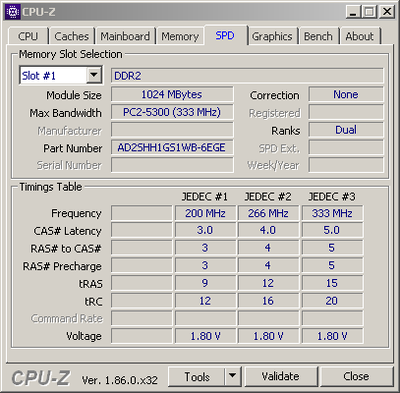Image resolution: width=400 pixels, height=393 pixels.
Task: Click the JEDEC #2 column header
Action: [268, 197]
